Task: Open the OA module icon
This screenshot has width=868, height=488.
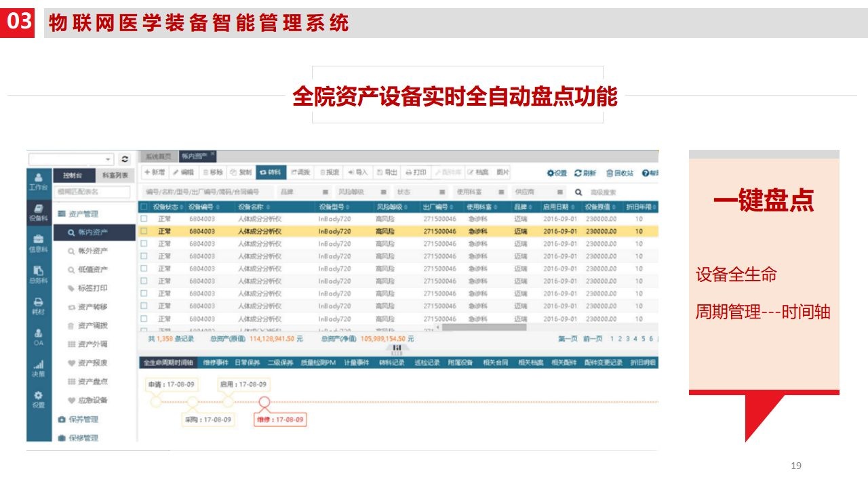Action: click(39, 337)
